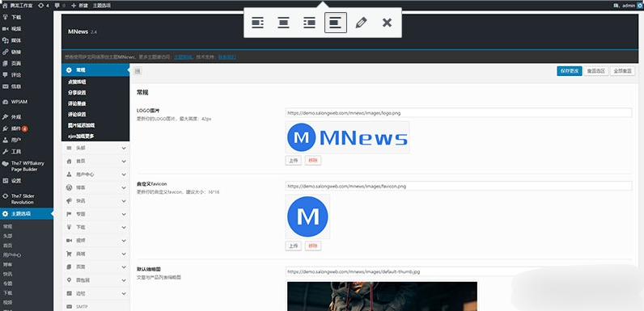Select the align right icon in image toolbar
The width and height of the screenshot is (644, 311).
tap(309, 23)
